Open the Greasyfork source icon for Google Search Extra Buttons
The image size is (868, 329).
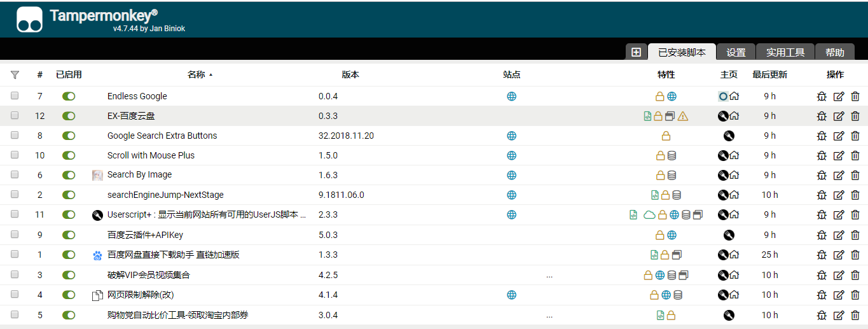[729, 136]
